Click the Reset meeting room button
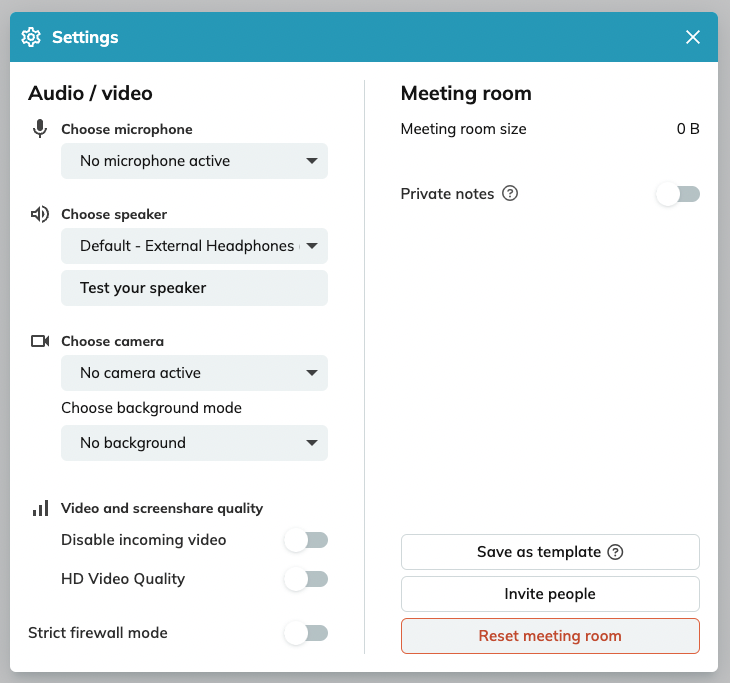Screen dimensions: 730x683 550,636
